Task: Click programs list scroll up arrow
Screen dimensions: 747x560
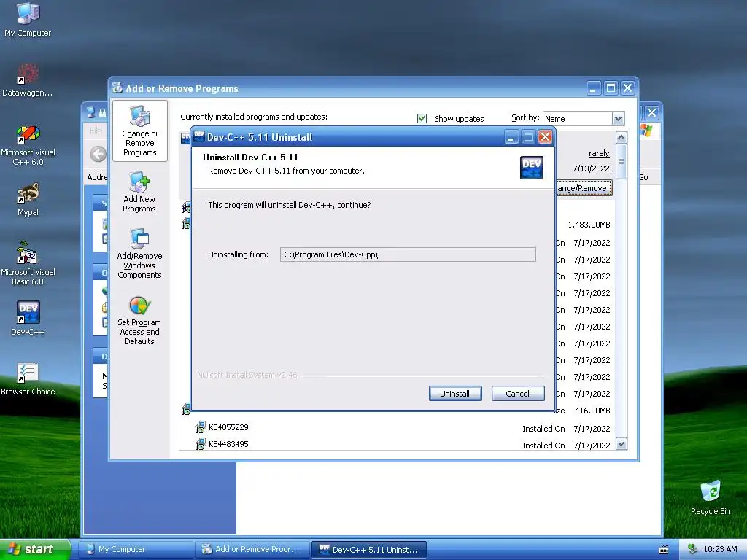Action: pos(622,138)
